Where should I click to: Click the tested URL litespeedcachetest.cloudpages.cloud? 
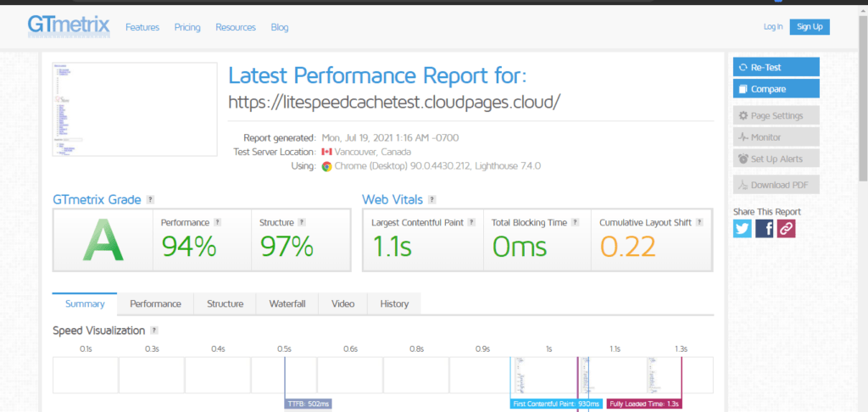coord(395,102)
